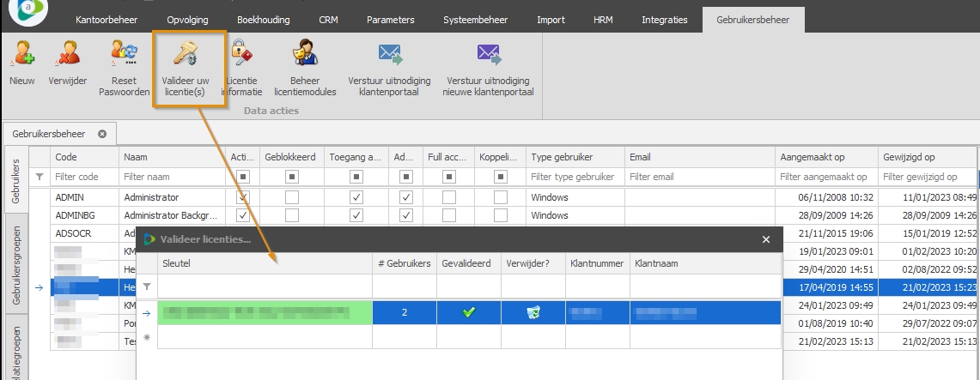The height and width of the screenshot is (380, 980).
Task: Toggle Actief checkbox for ADMIN row
Action: tap(243, 196)
